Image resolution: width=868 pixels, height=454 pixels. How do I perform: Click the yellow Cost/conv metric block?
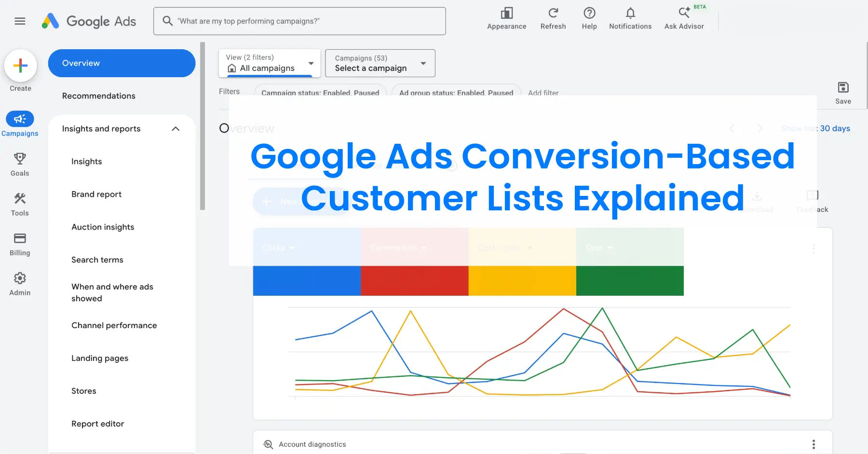[522, 261]
